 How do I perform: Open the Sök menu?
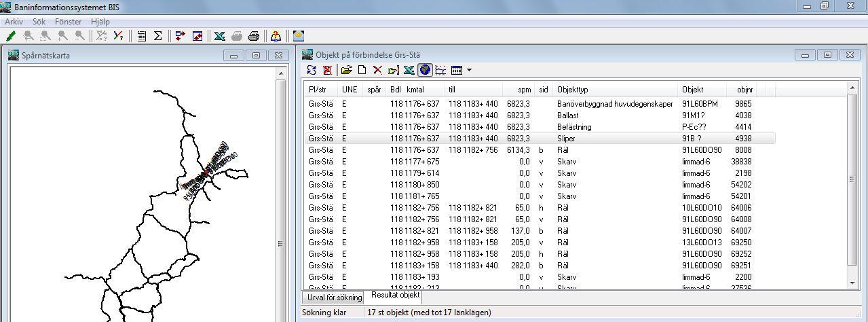click(x=39, y=22)
